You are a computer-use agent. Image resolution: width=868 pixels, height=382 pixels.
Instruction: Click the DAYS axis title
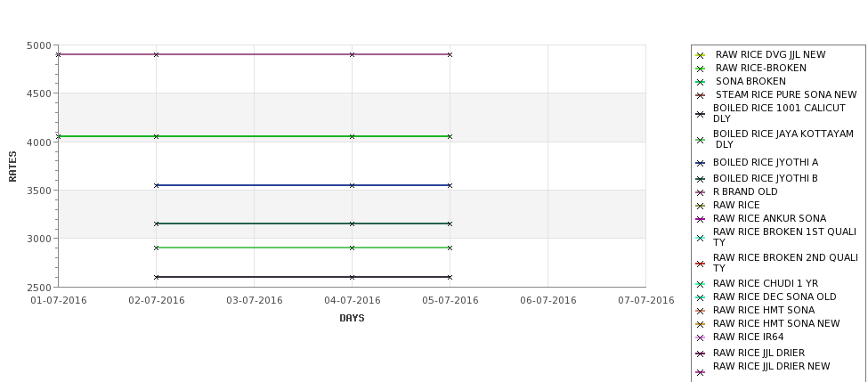tap(352, 318)
